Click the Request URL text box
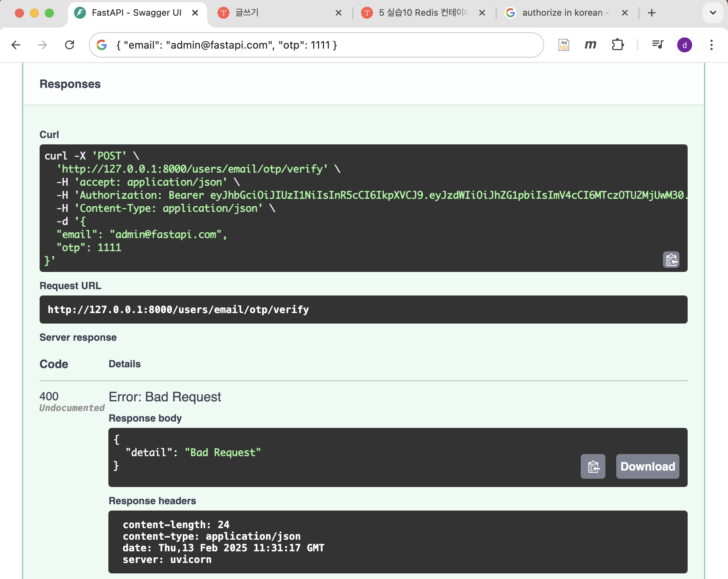The height and width of the screenshot is (579, 728). [x=363, y=309]
